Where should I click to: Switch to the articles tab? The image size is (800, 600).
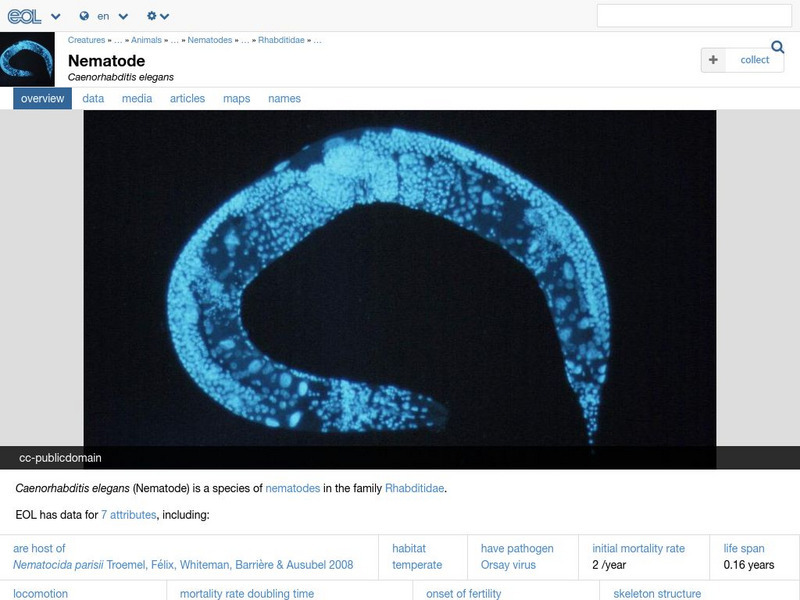pyautogui.click(x=186, y=98)
